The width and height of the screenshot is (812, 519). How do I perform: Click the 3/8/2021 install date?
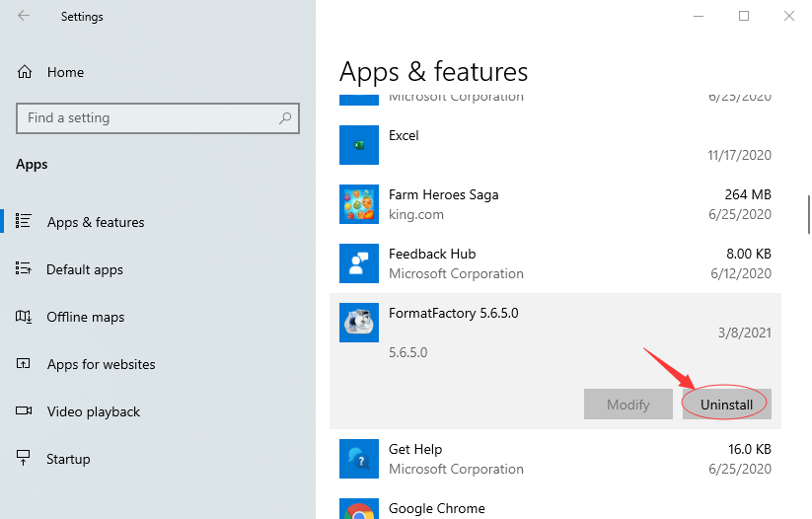[x=745, y=334]
